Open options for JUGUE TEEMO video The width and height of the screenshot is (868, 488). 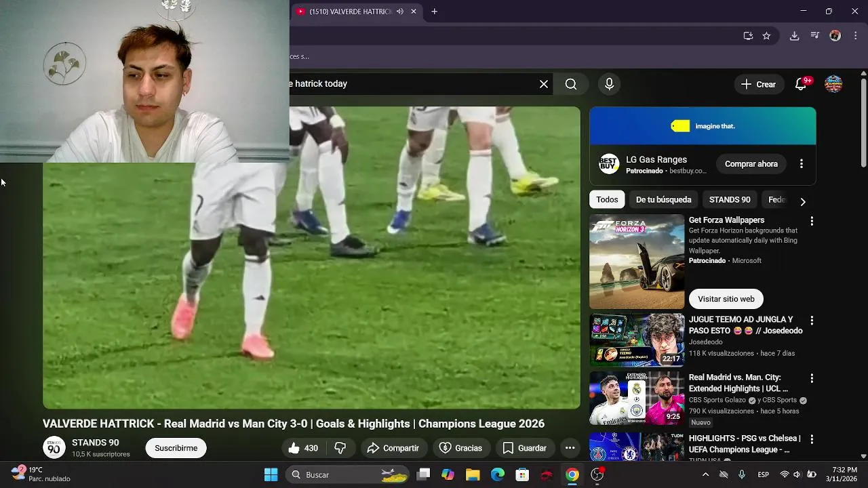click(812, 320)
